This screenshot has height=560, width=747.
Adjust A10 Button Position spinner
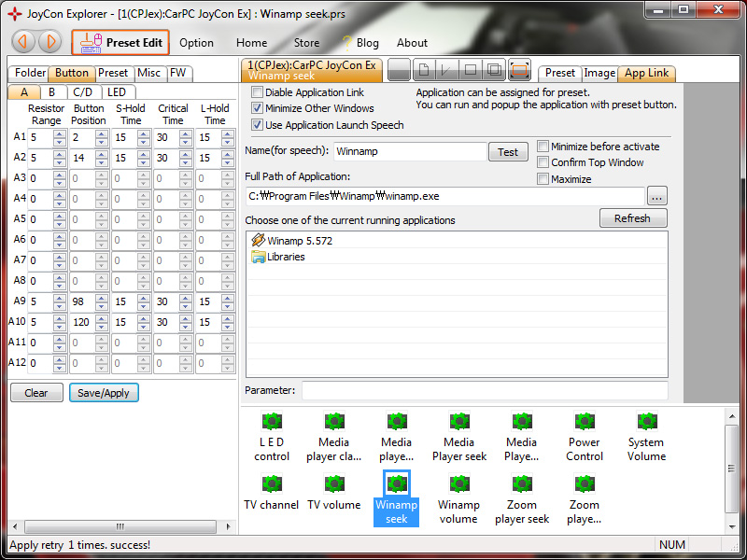pyautogui.click(x=101, y=322)
